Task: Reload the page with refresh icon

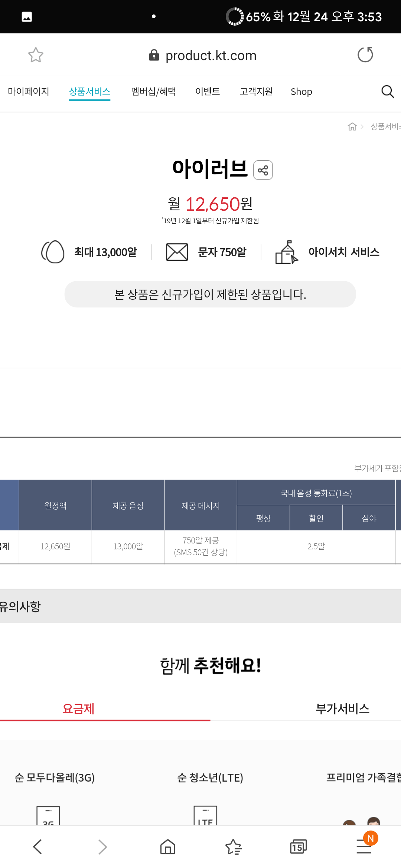Action: pyautogui.click(x=365, y=55)
